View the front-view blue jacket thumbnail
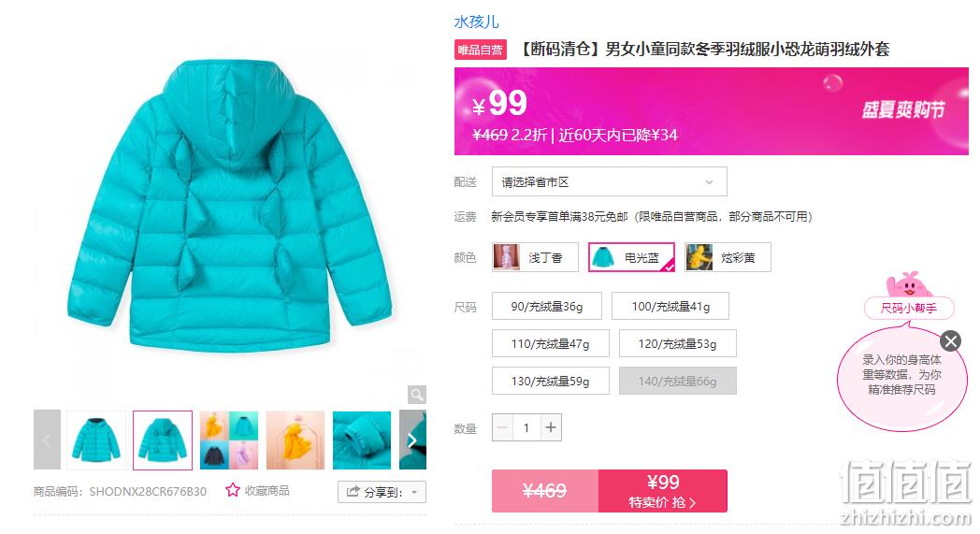Viewport: 980px width, 534px height. point(96,440)
